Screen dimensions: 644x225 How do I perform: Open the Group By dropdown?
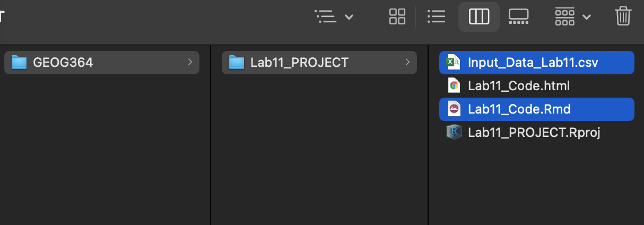click(x=573, y=16)
